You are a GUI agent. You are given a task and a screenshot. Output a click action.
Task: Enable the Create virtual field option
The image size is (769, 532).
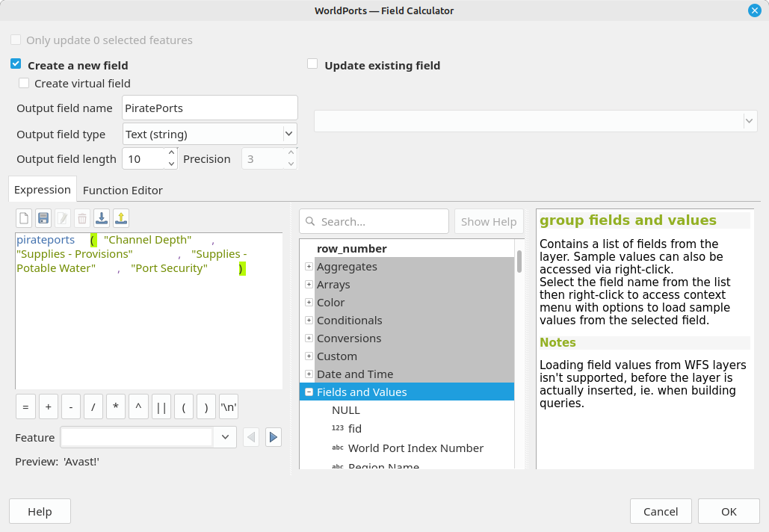pyautogui.click(x=25, y=84)
